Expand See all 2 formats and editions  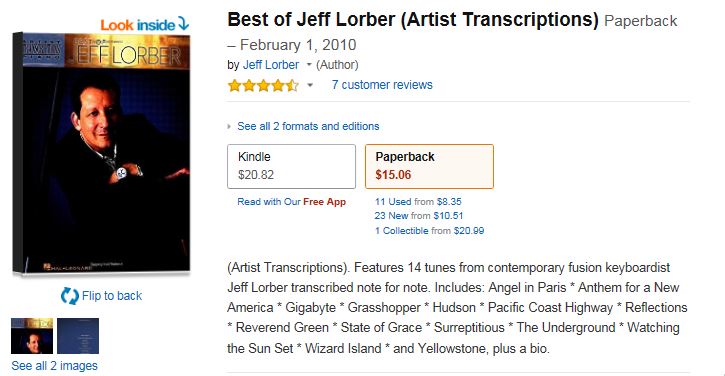(x=308, y=126)
